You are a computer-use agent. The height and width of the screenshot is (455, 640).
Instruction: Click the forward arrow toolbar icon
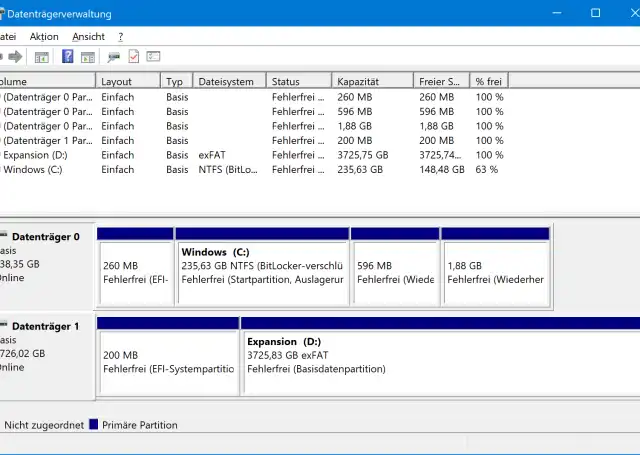(x=16, y=57)
